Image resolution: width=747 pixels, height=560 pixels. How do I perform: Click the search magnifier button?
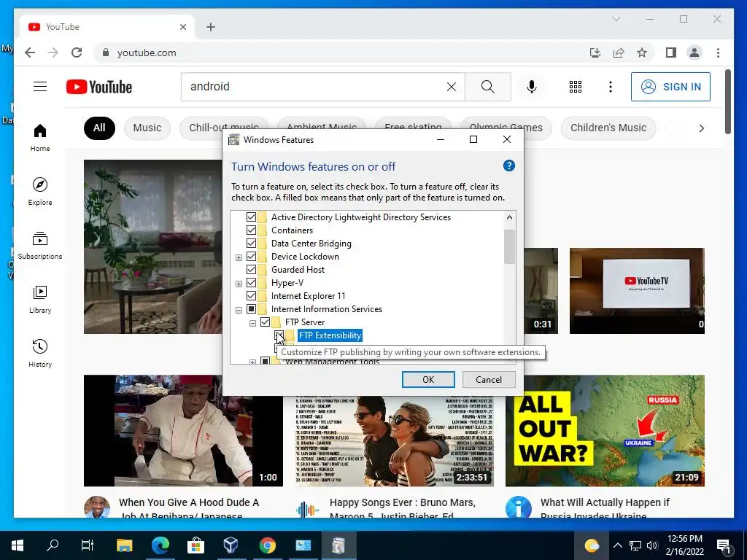coord(488,87)
